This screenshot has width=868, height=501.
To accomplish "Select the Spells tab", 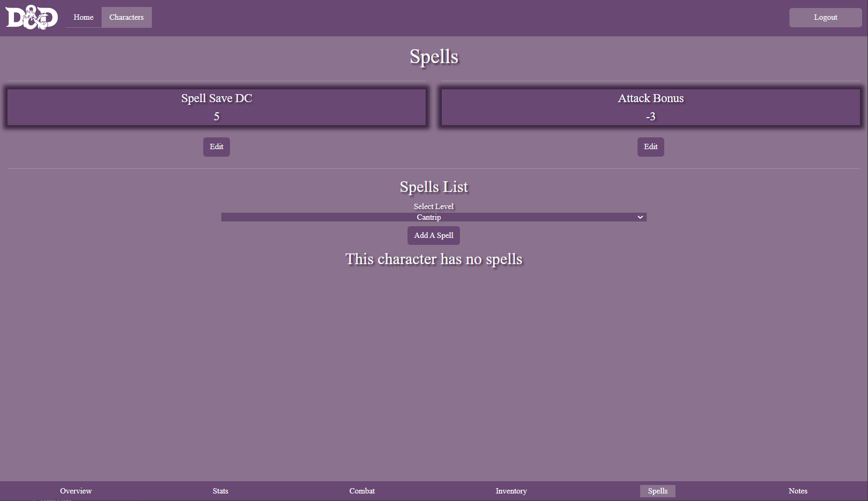I will [x=657, y=491].
